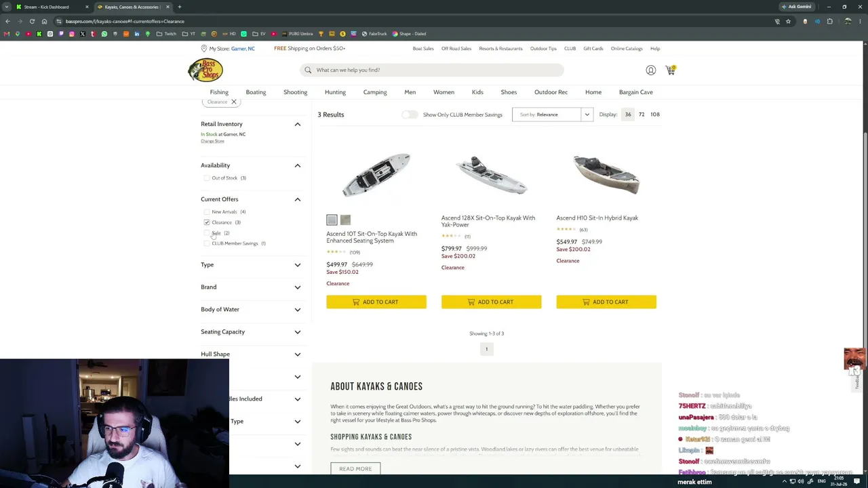This screenshot has width=868, height=488.
Task: Collapse the Retail Inventory section
Action: point(297,124)
